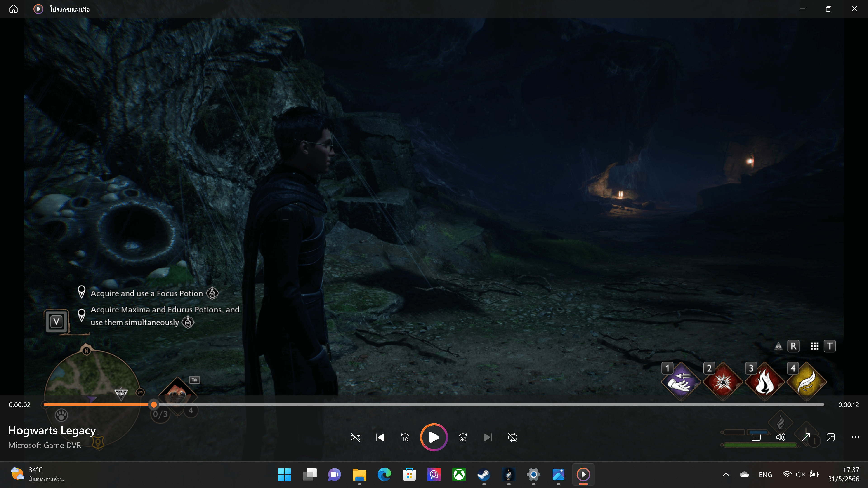Click the "Acquire Maxima and Edurus Potions" objective
868x488 pixels.
pos(165,316)
